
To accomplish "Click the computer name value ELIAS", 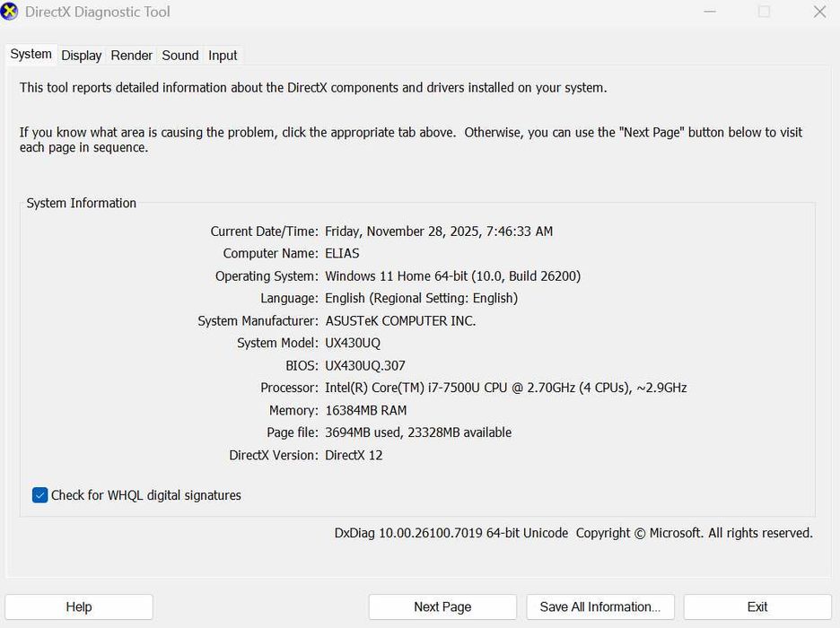I will (x=342, y=254).
